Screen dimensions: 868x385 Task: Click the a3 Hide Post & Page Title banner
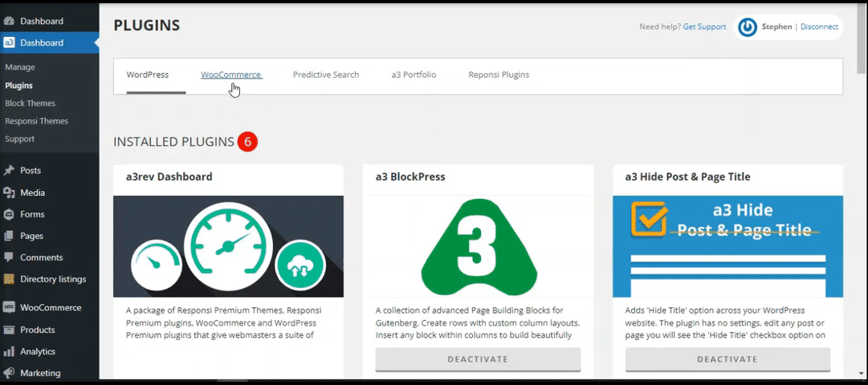click(727, 247)
